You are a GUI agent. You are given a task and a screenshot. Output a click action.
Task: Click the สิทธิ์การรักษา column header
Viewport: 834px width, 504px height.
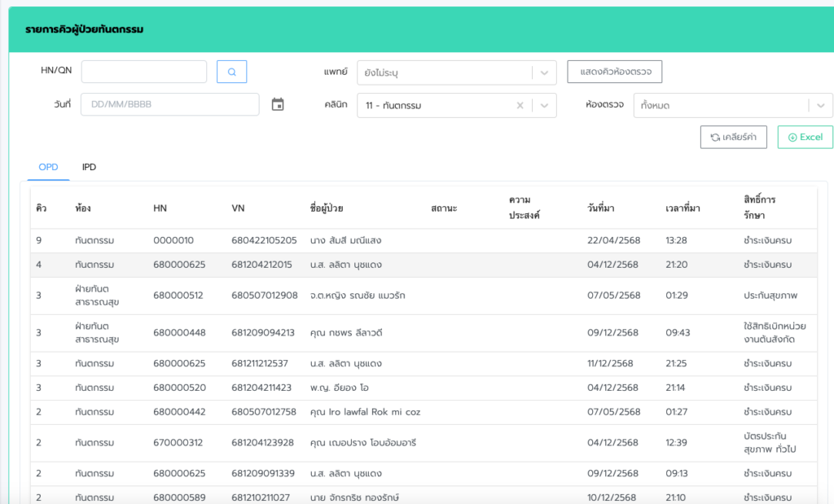tap(759, 208)
